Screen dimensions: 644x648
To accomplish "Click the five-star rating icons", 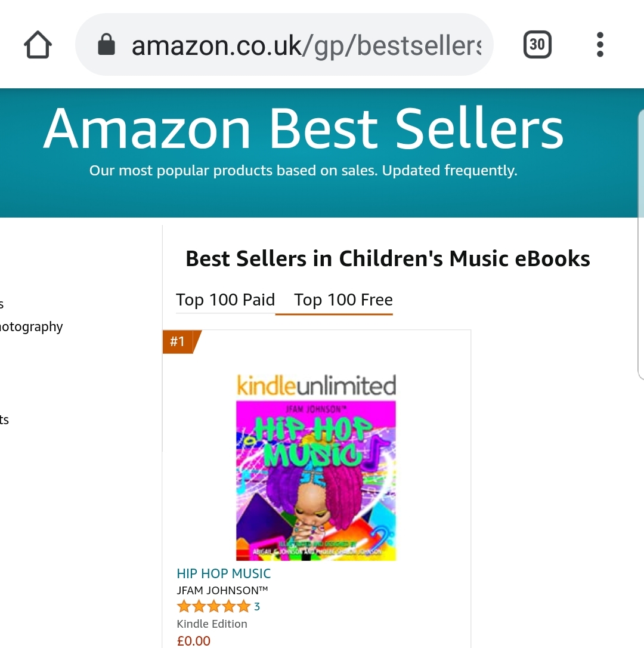I will point(213,607).
